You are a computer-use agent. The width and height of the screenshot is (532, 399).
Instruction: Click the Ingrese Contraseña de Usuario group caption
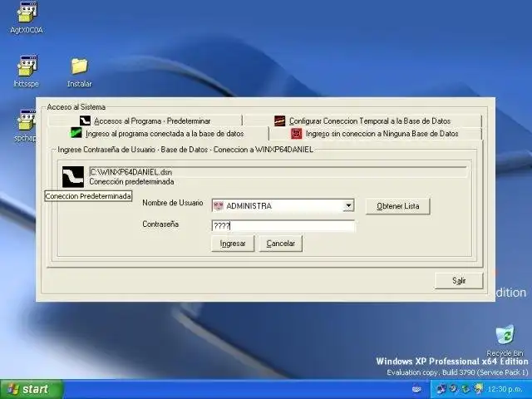tap(185, 150)
